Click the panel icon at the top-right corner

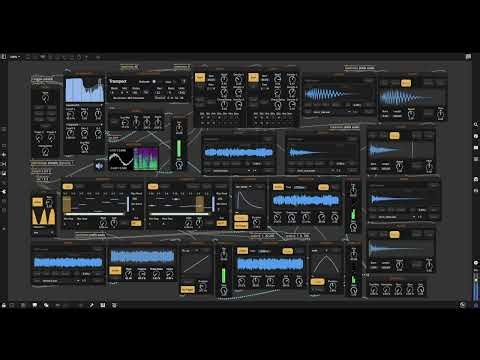(468, 57)
